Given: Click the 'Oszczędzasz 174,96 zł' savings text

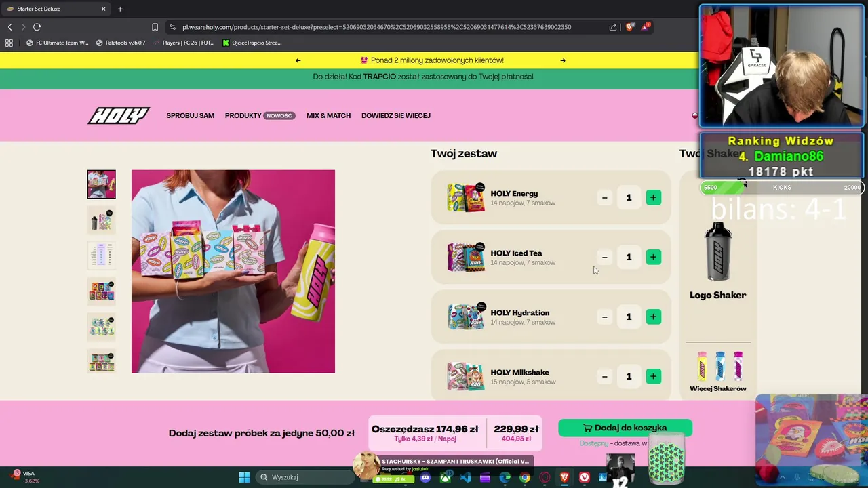Looking at the screenshot, I should click(x=425, y=429).
